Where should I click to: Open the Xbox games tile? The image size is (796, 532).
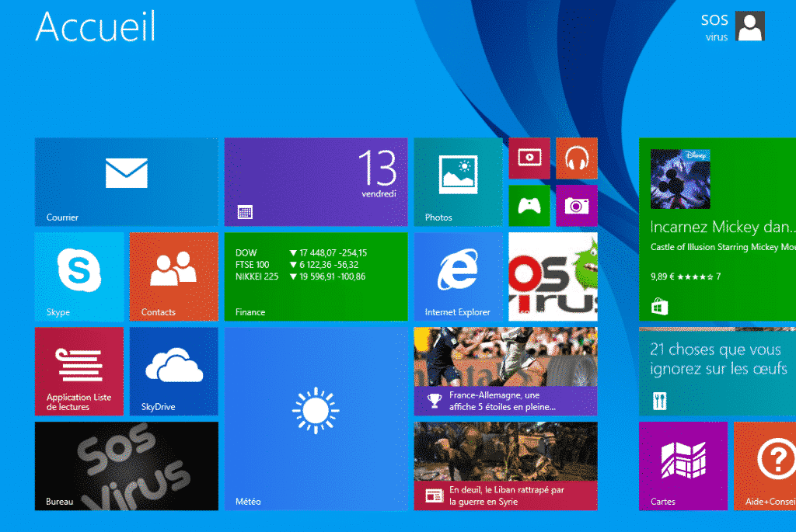[x=529, y=205]
